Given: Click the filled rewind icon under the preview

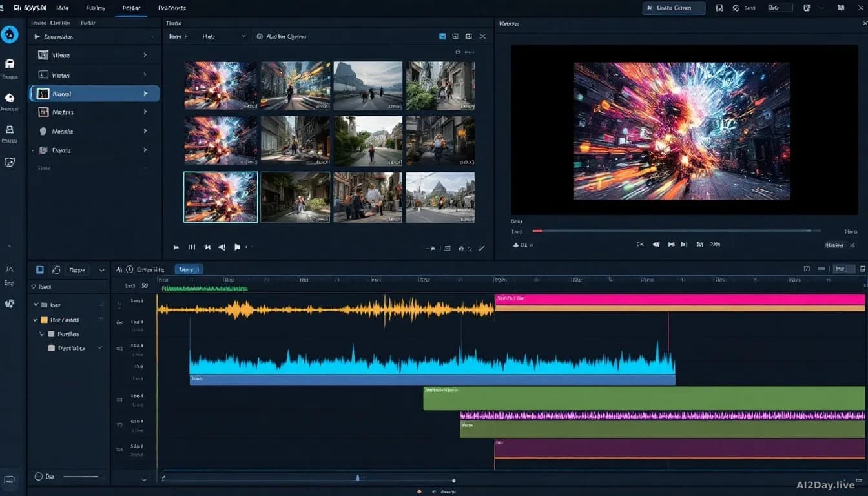Looking at the screenshot, I should 656,245.
